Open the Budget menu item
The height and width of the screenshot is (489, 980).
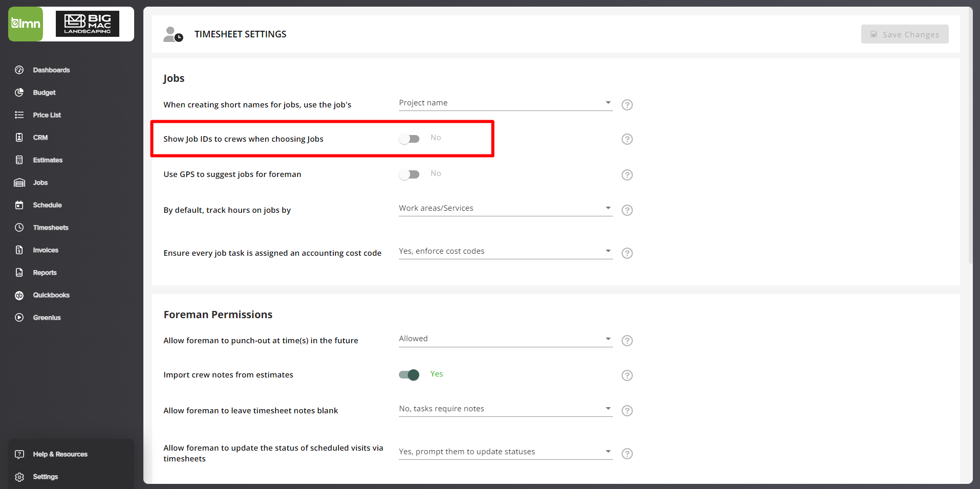pyautogui.click(x=45, y=93)
